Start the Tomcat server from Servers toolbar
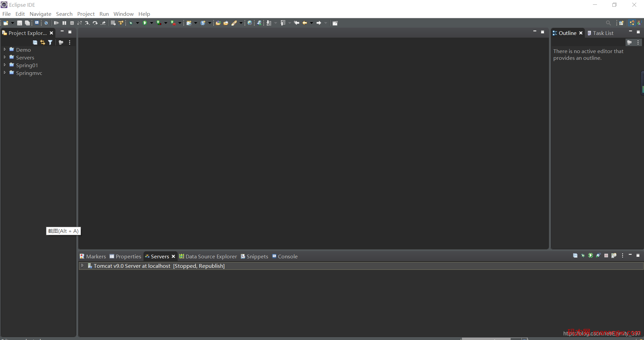 tap(591, 256)
